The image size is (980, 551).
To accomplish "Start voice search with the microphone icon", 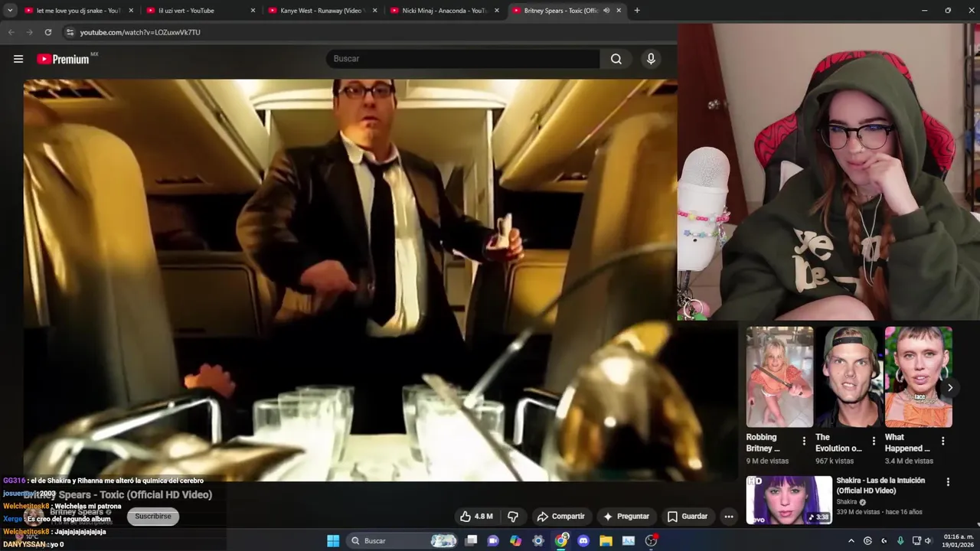I will point(651,59).
